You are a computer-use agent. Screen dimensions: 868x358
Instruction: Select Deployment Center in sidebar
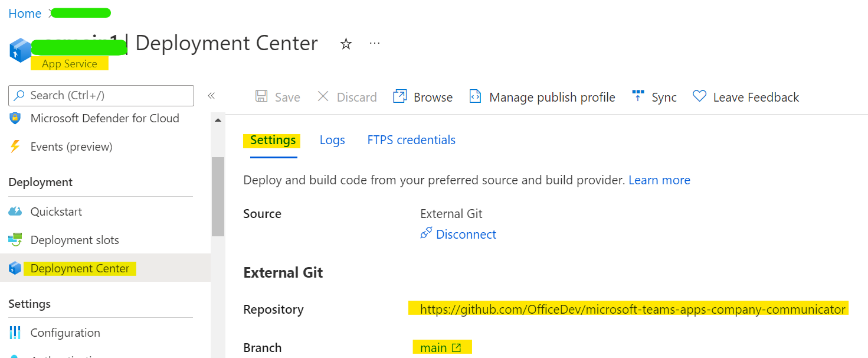click(x=105, y=268)
